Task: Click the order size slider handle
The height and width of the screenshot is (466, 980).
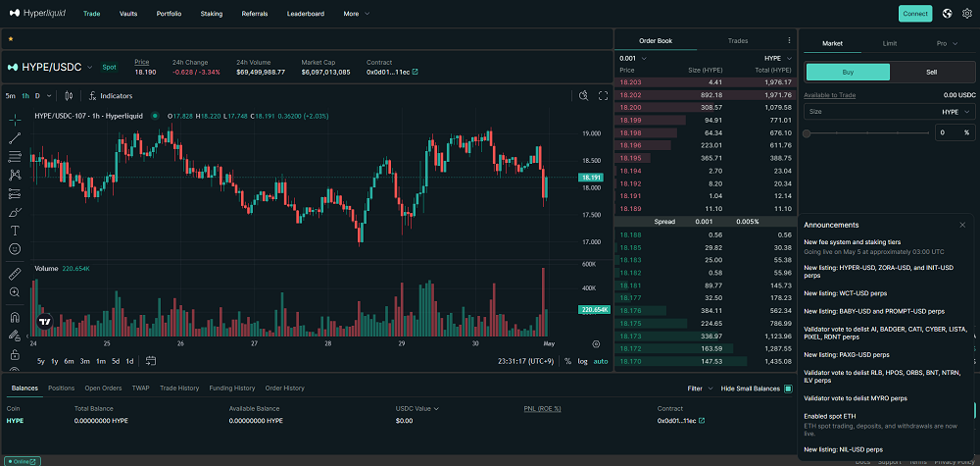Action: click(x=807, y=133)
